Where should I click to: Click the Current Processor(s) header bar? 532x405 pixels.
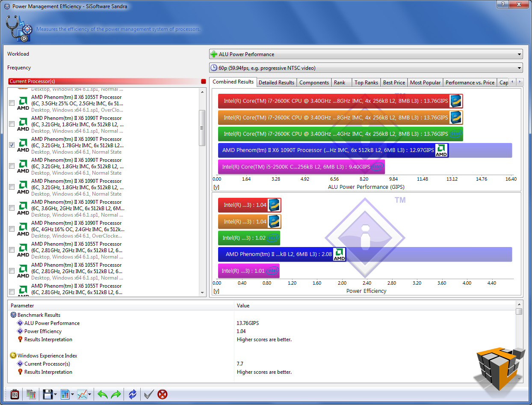point(107,81)
